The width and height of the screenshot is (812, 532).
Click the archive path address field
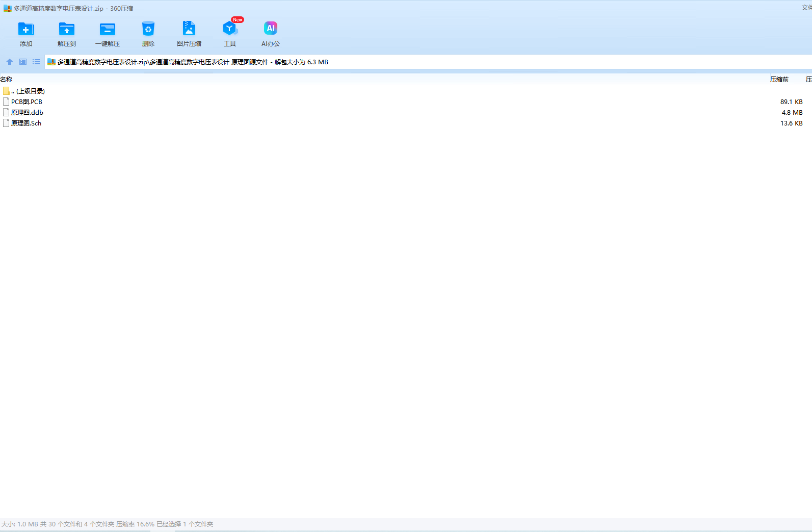(428, 62)
